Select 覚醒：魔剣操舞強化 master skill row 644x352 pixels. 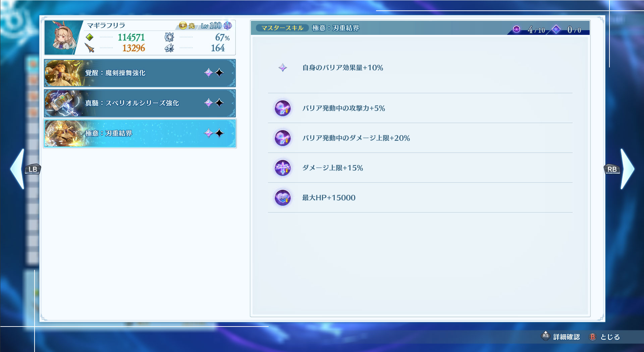[x=140, y=73]
